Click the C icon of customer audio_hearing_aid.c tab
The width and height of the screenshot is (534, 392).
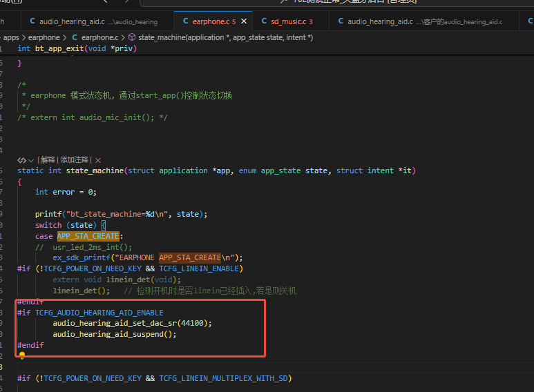(341, 21)
